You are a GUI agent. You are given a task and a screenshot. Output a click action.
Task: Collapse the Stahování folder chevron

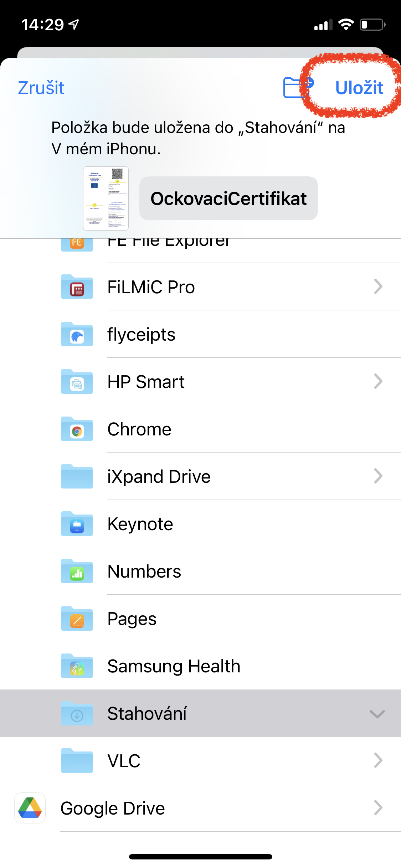[x=377, y=714]
